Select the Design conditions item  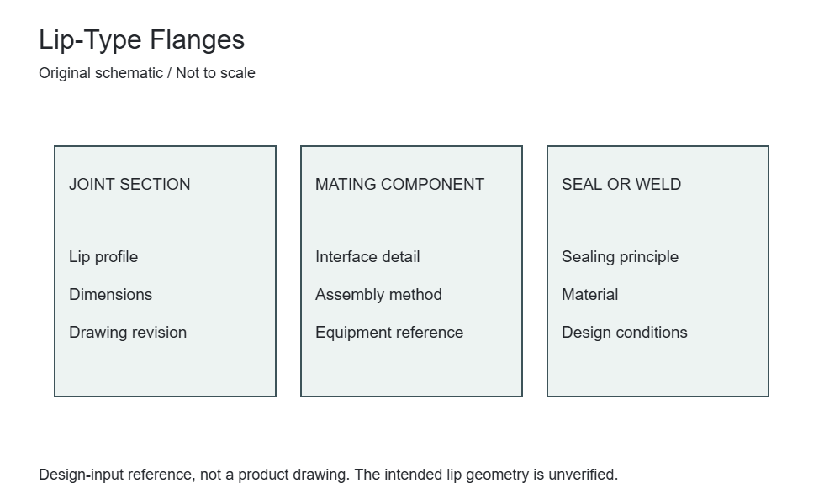[624, 333]
